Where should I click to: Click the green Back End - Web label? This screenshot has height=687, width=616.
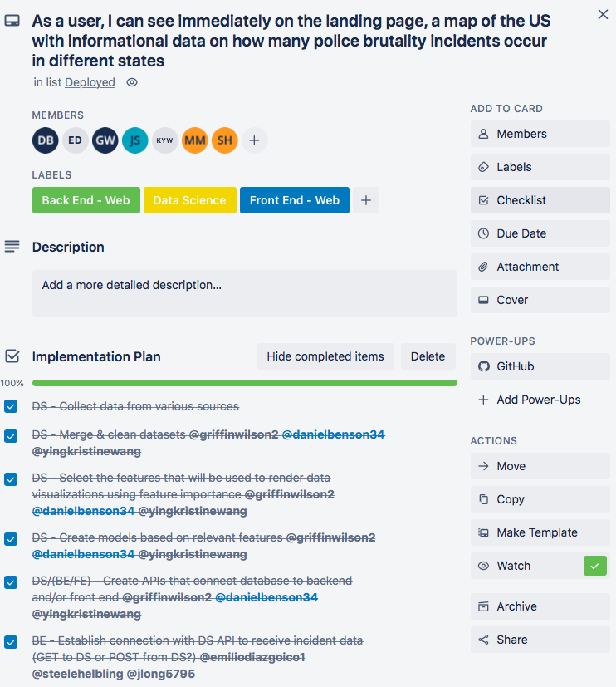(86, 200)
